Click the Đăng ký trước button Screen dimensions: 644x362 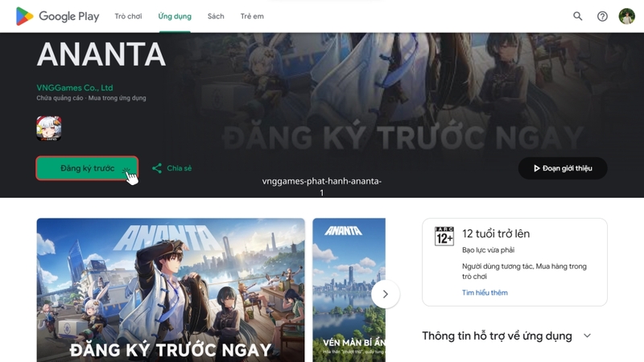point(87,168)
